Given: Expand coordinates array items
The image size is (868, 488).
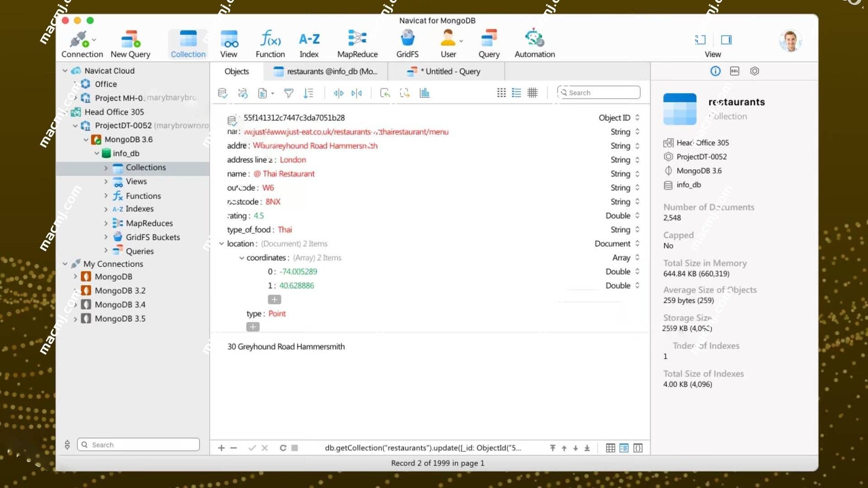Looking at the screenshot, I should [x=241, y=258].
